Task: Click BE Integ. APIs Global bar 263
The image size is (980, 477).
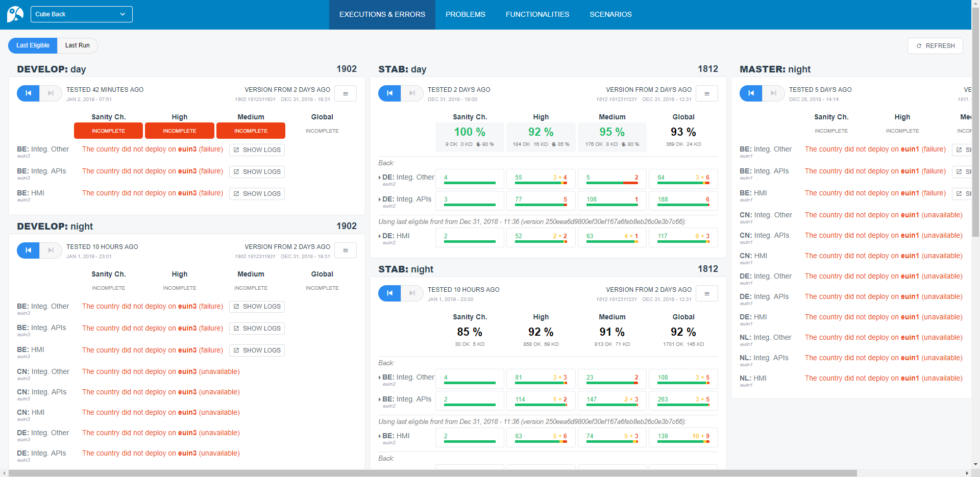Action: click(x=683, y=401)
